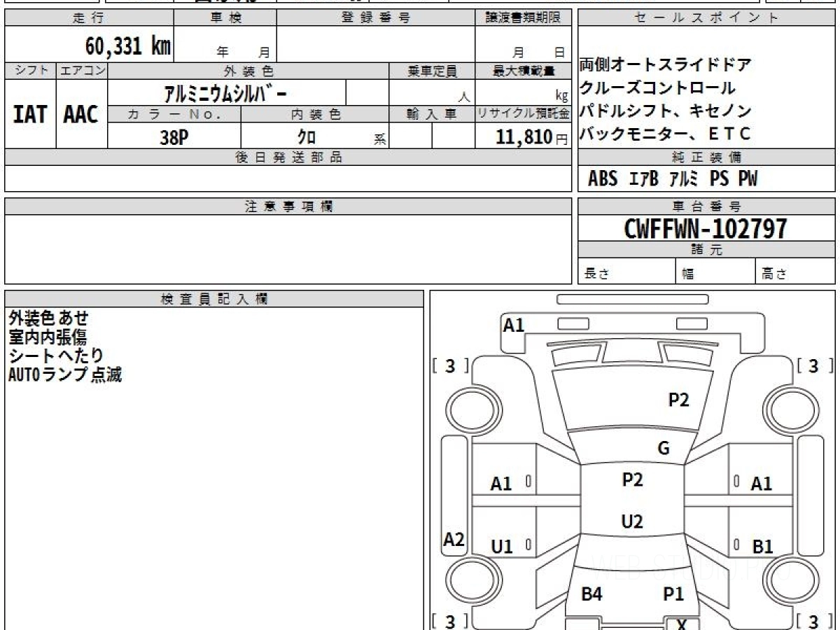The height and width of the screenshot is (630, 840).
Task: Click the U2 mark on the roof
Action: coord(632,521)
